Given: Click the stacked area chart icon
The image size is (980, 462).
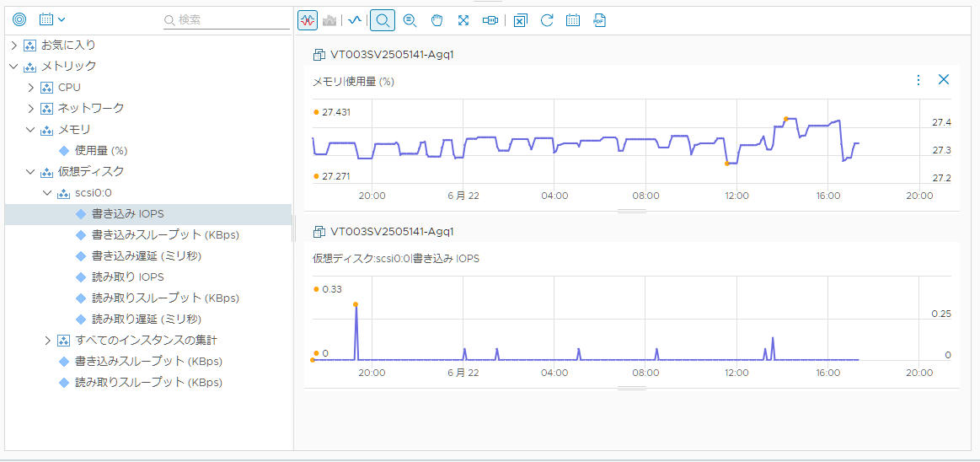Looking at the screenshot, I should coord(329,20).
